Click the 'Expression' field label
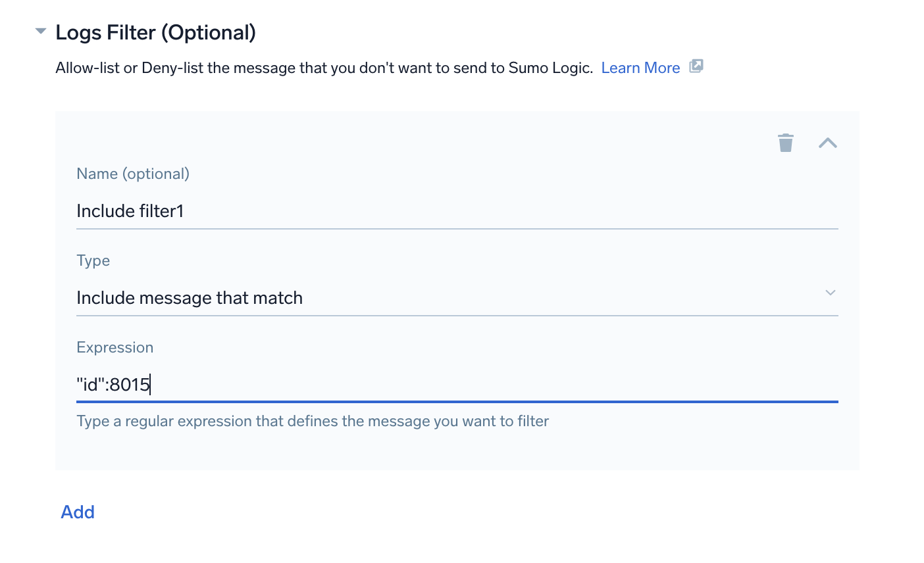Viewport: 924px width, 563px height. (115, 347)
